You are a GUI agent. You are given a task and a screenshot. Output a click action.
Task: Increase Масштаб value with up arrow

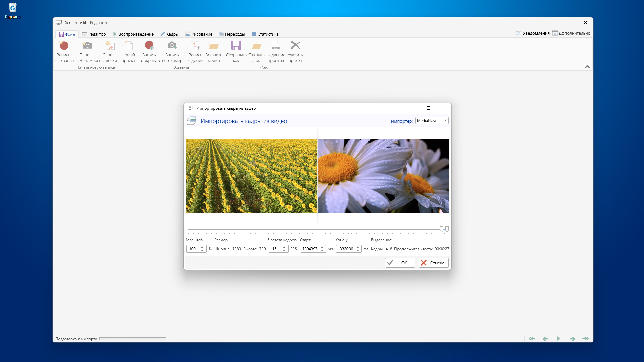pyautogui.click(x=202, y=247)
